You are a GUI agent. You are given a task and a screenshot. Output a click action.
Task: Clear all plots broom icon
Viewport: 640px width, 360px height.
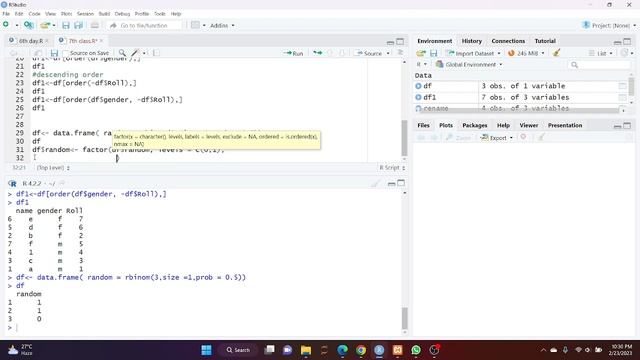541,138
